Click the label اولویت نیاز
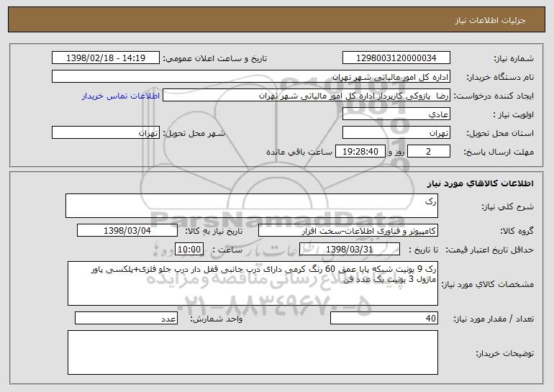Viewport: 554px width, 392px height. pos(514,115)
